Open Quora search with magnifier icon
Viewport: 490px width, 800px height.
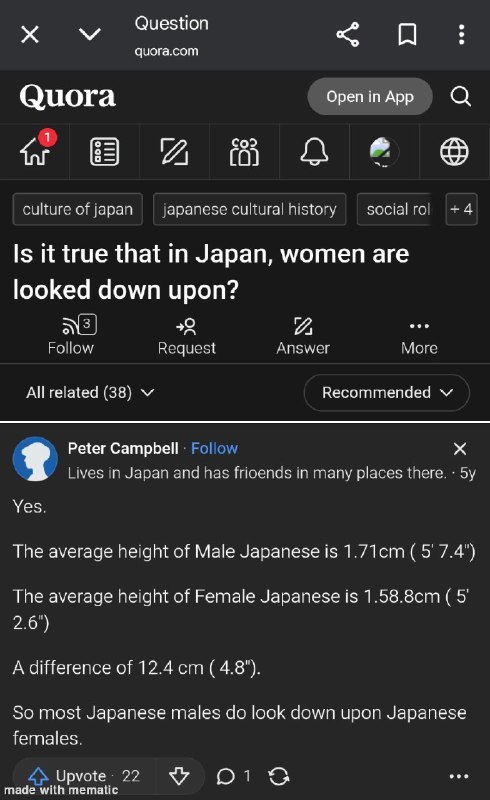pos(460,96)
